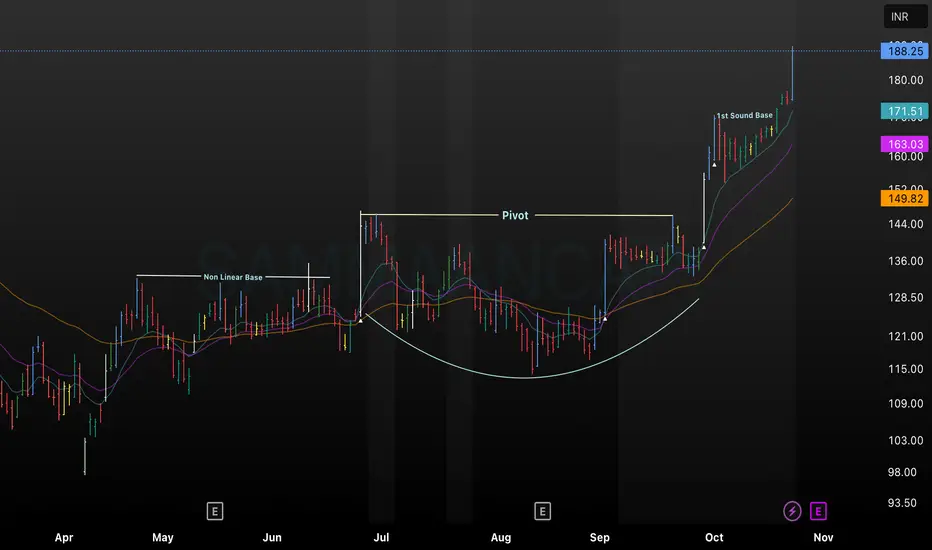
Task: Click the white arrow marker in early September
Action: click(605, 319)
